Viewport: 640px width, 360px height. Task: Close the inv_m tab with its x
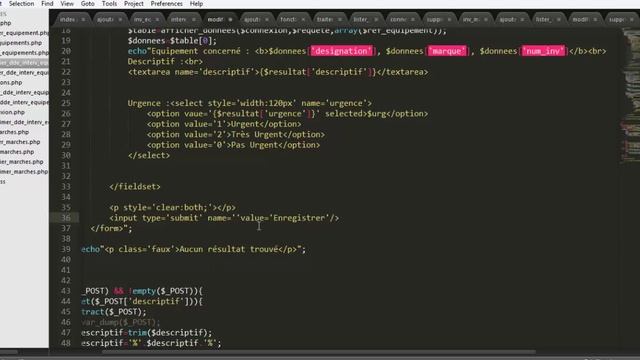[486, 20]
